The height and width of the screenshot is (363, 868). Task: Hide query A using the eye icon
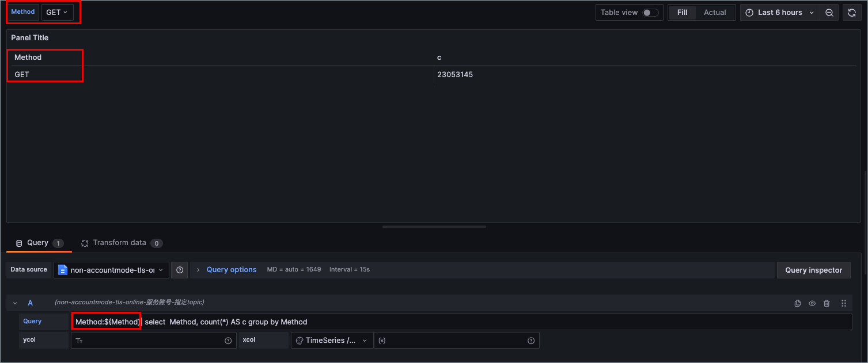click(x=812, y=303)
